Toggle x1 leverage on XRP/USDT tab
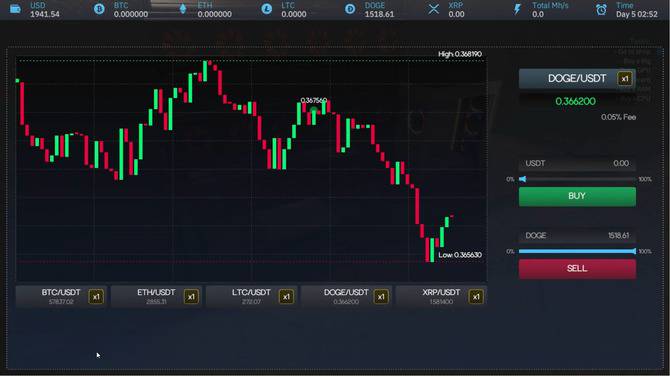The height and width of the screenshot is (376, 670). [476, 297]
